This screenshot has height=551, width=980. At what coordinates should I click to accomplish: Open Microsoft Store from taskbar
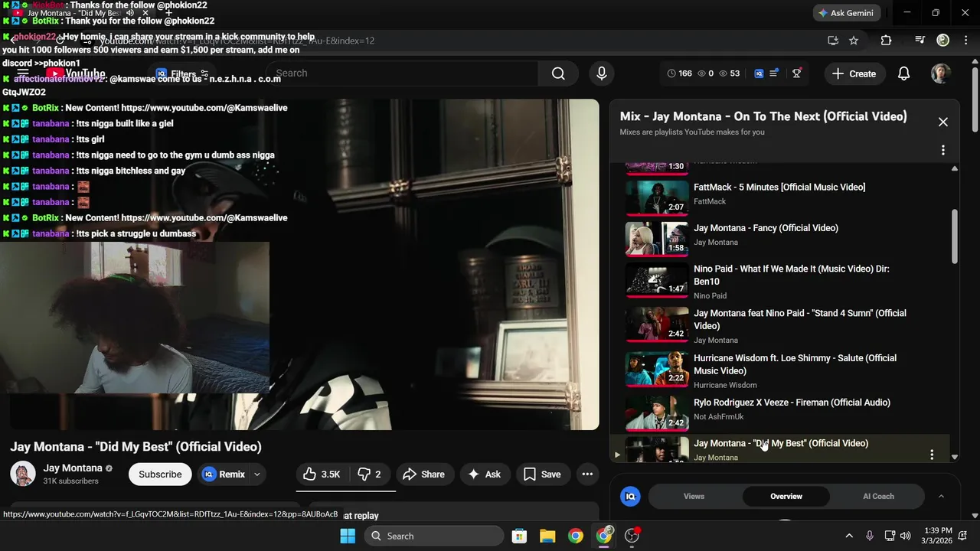click(x=519, y=536)
